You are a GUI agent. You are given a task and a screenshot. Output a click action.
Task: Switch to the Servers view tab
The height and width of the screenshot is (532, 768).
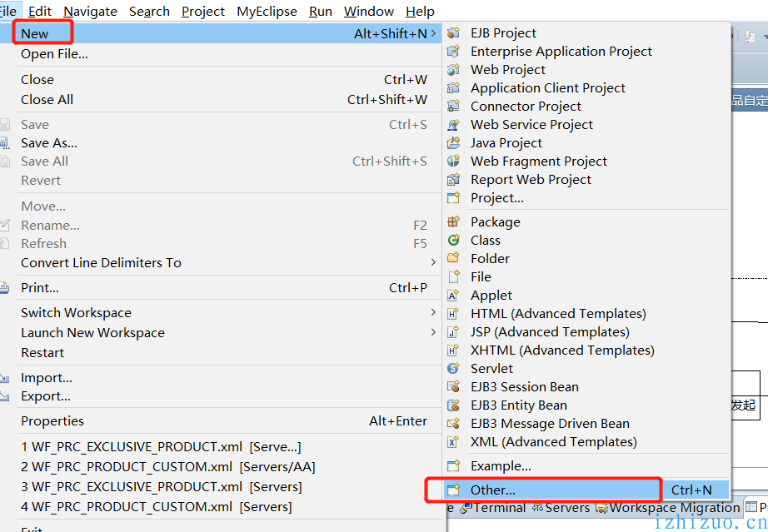point(561,508)
